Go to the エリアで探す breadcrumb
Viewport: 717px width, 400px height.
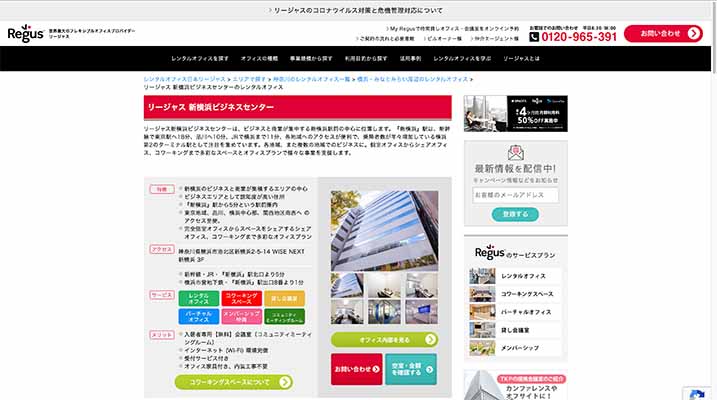pyautogui.click(x=249, y=79)
